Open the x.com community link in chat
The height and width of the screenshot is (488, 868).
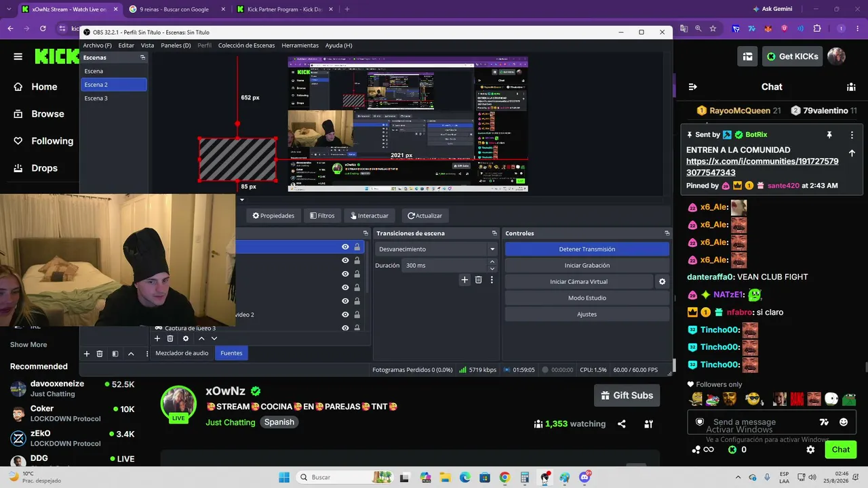pos(762,167)
